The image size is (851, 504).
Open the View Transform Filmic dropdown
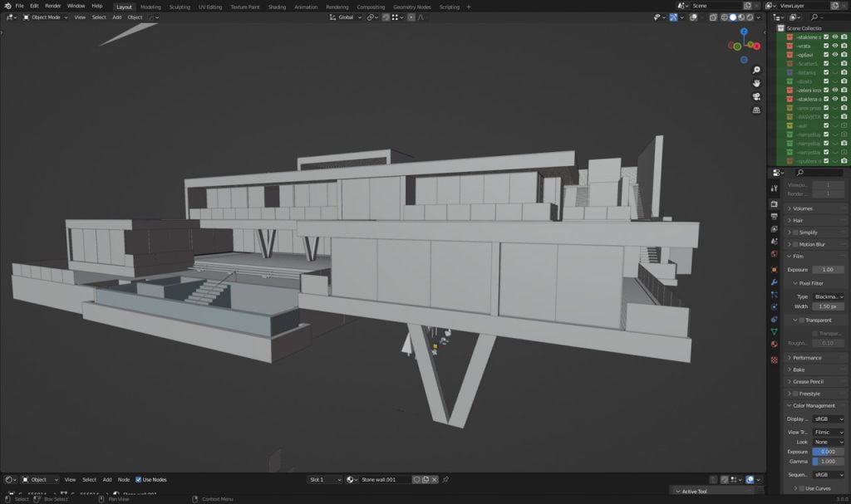coord(828,432)
